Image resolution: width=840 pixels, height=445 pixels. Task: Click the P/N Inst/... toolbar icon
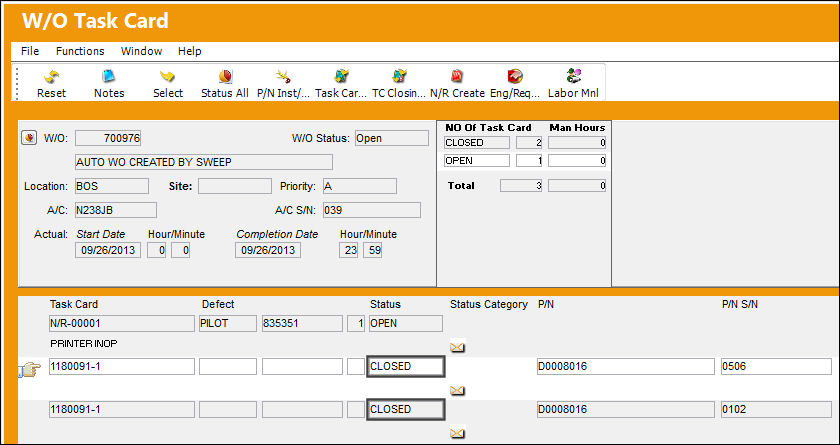(283, 77)
